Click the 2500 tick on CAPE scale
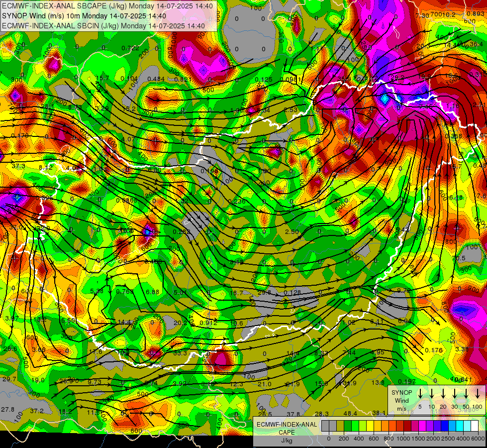This screenshot has height=448, width=487. click(x=449, y=439)
